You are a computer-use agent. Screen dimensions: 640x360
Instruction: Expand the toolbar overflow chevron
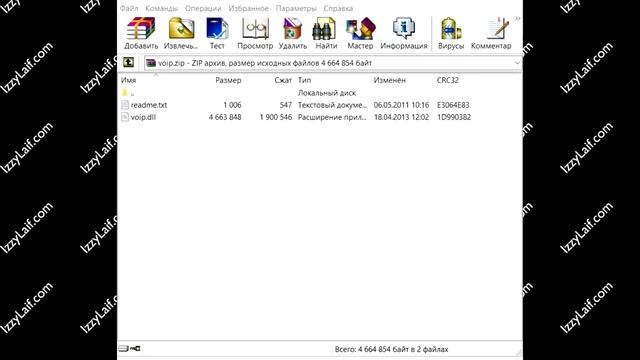(518, 18)
